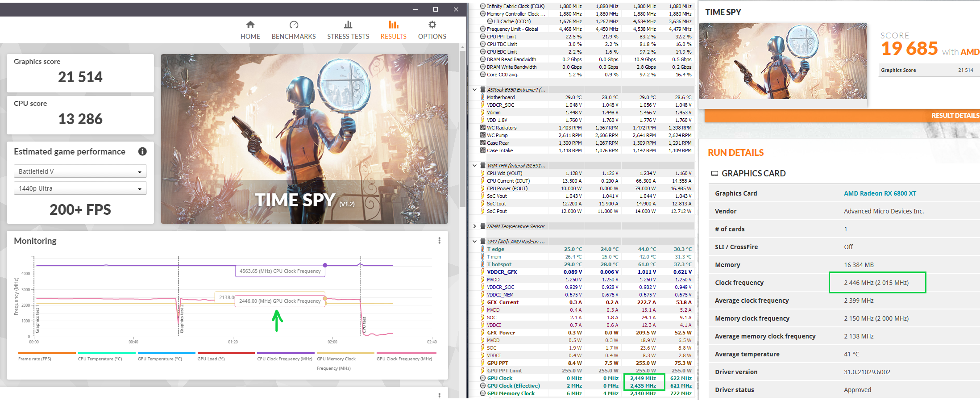
Task: Open the Battlefield V game dropdown
Action: click(x=80, y=171)
